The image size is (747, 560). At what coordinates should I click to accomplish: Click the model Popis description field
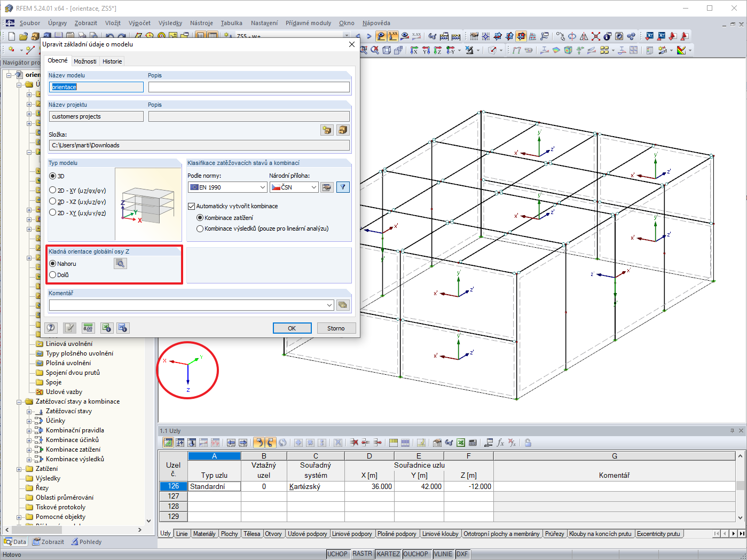249,87
